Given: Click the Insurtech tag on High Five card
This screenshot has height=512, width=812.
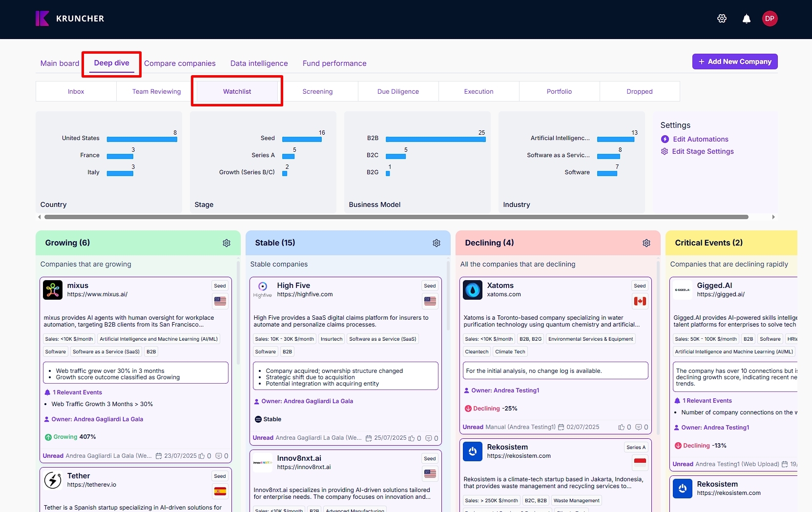Looking at the screenshot, I should pos(332,339).
